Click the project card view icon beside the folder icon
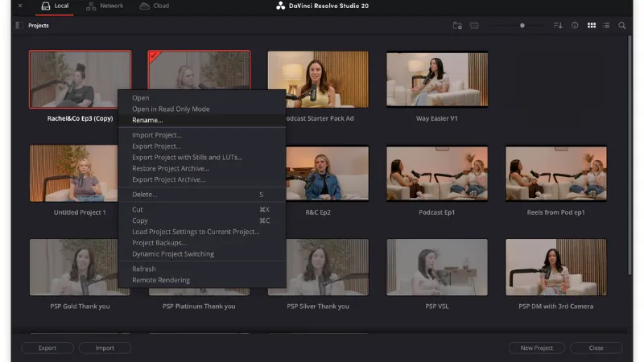This screenshot has width=644, height=362. (x=474, y=26)
